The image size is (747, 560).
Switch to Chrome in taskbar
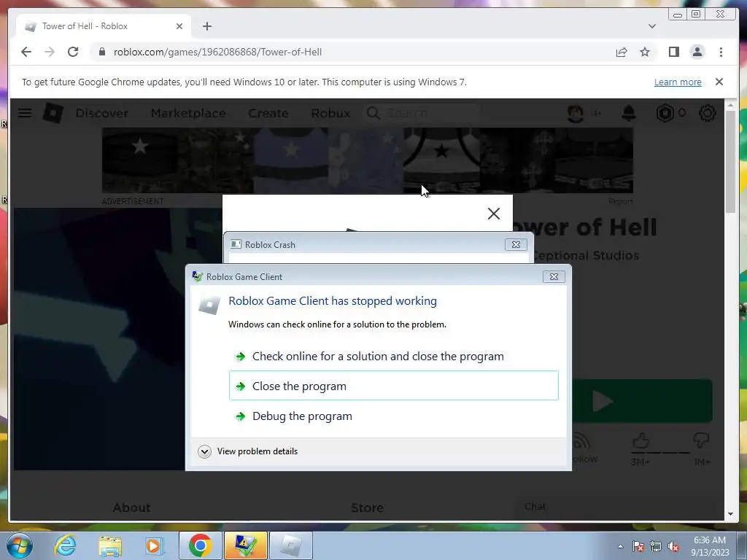coord(200,545)
